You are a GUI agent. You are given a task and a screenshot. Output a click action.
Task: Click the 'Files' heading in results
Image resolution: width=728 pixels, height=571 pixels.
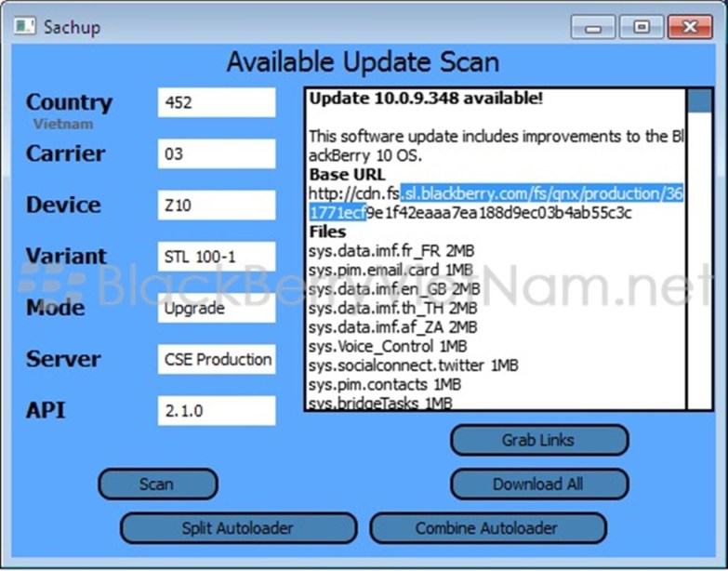328,232
